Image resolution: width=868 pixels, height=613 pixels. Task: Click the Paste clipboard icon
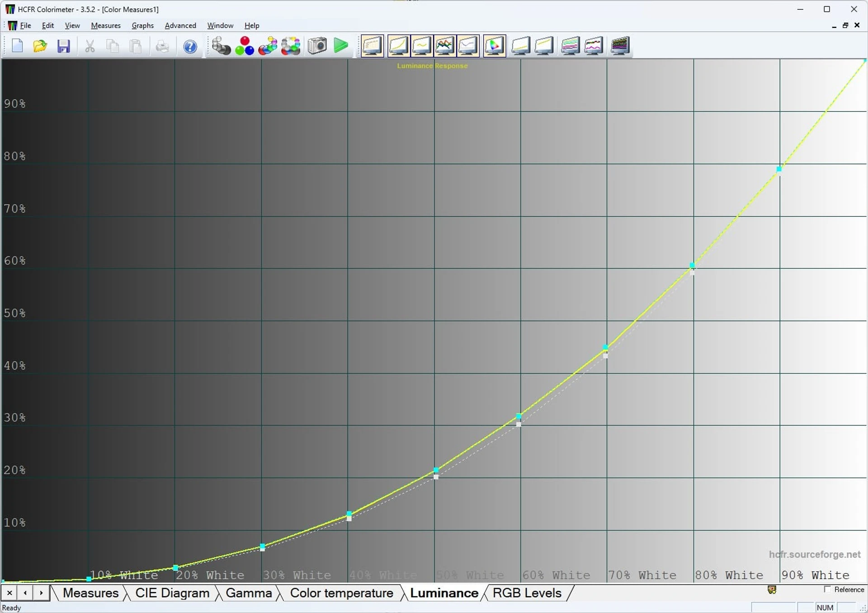136,46
